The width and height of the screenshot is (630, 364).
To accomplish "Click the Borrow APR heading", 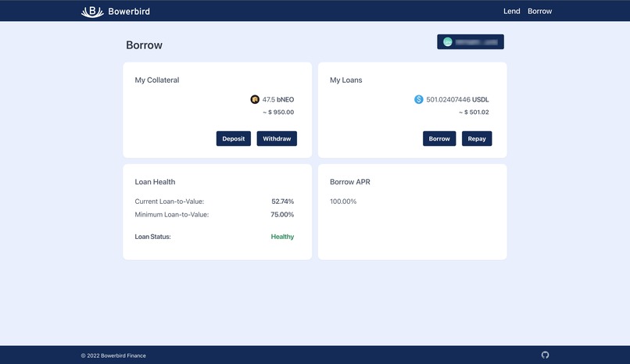I will [350, 182].
